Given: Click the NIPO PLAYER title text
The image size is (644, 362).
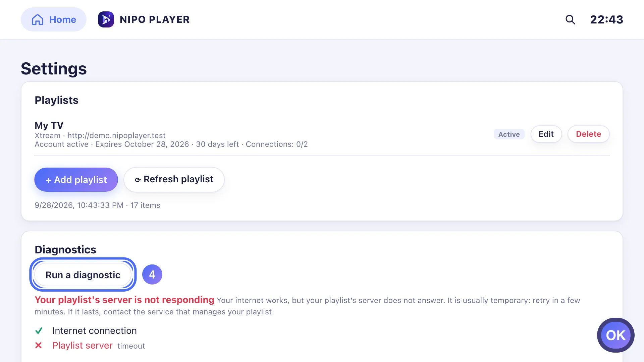Looking at the screenshot, I should [155, 19].
